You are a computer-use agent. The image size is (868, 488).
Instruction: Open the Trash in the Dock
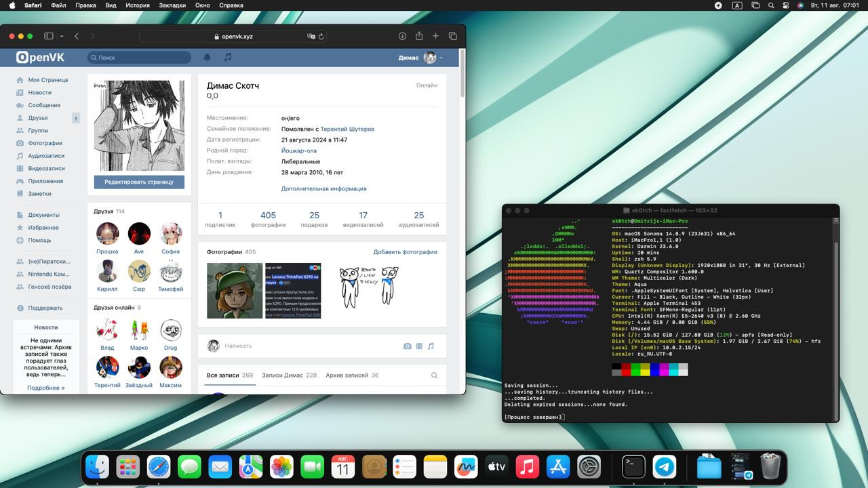tap(770, 467)
